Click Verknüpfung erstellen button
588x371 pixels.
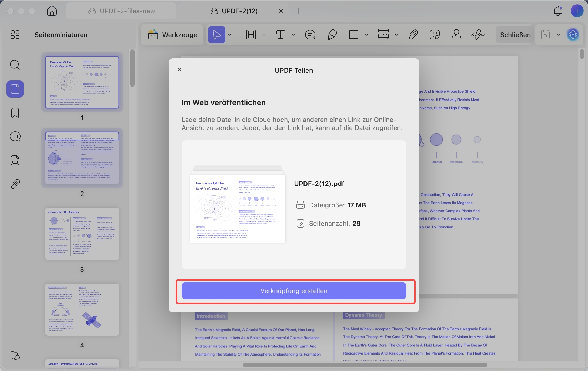pyautogui.click(x=294, y=291)
